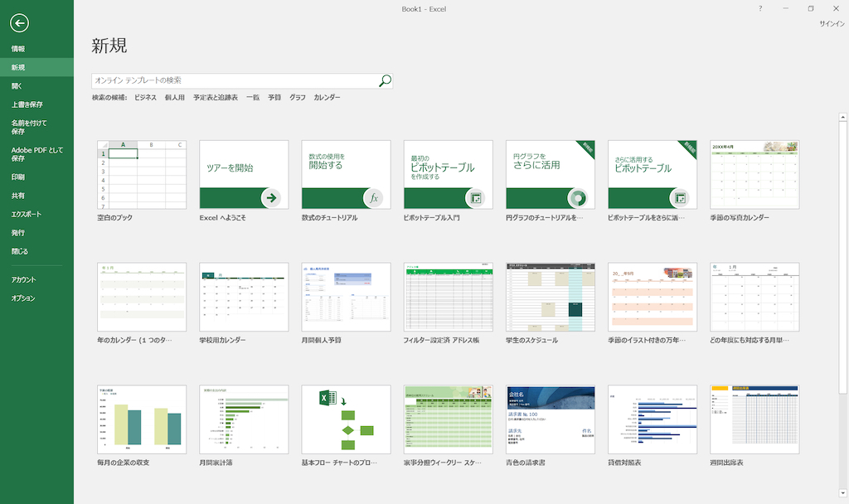Click the 一覧 suggested search

[253, 98]
